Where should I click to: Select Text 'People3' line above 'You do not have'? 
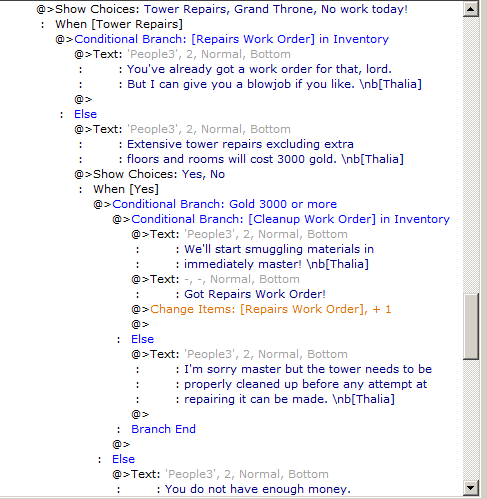[x=220, y=474]
